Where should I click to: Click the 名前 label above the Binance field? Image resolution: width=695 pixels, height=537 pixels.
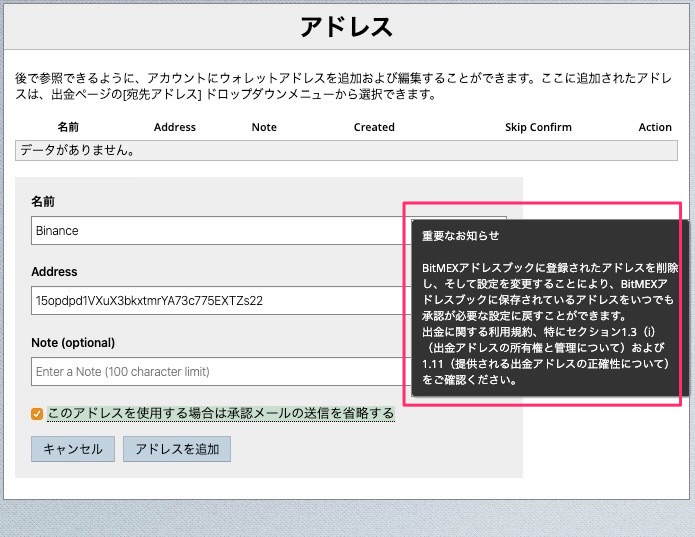click(x=43, y=201)
